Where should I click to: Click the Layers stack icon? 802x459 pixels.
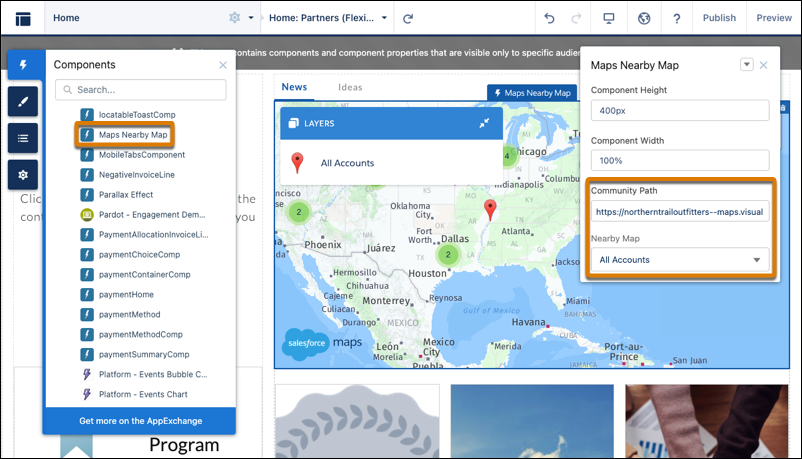coord(294,123)
